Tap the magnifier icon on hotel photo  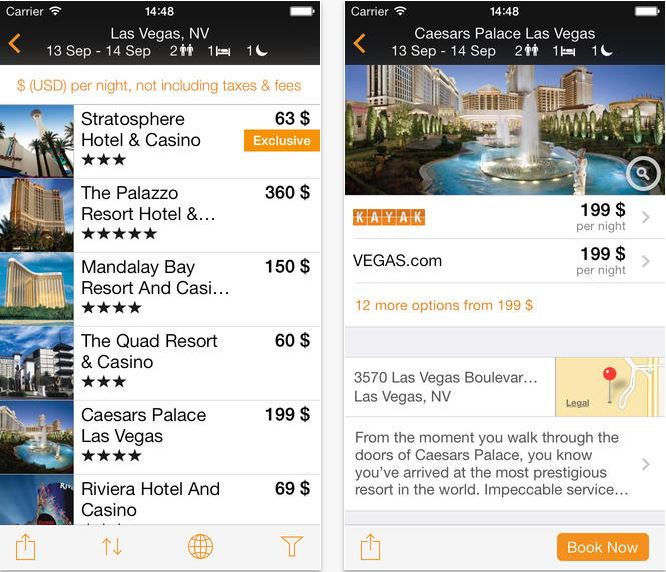pyautogui.click(x=643, y=174)
